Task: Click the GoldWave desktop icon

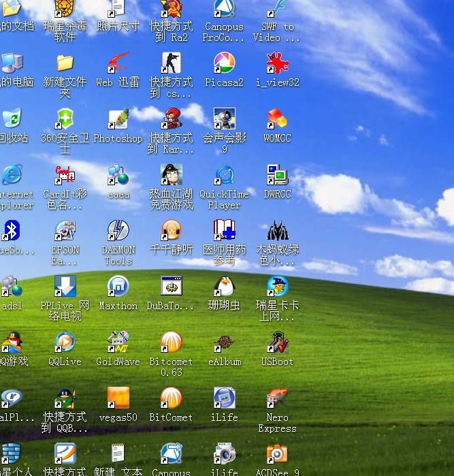Action: pos(118,343)
